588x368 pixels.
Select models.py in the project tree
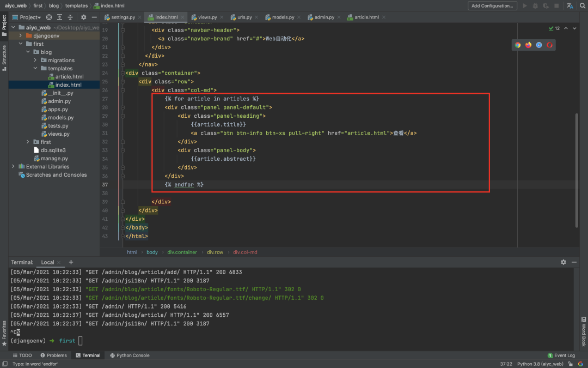tap(60, 117)
